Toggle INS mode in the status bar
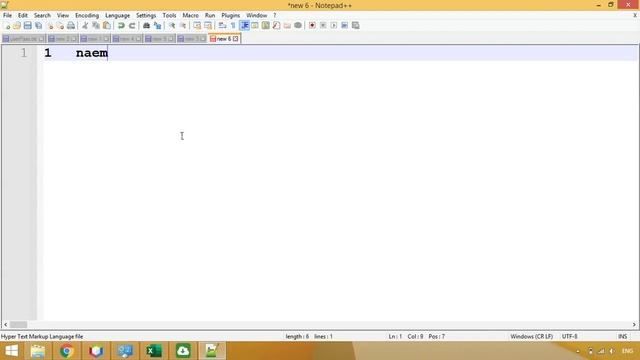The width and height of the screenshot is (640, 360). [622, 336]
